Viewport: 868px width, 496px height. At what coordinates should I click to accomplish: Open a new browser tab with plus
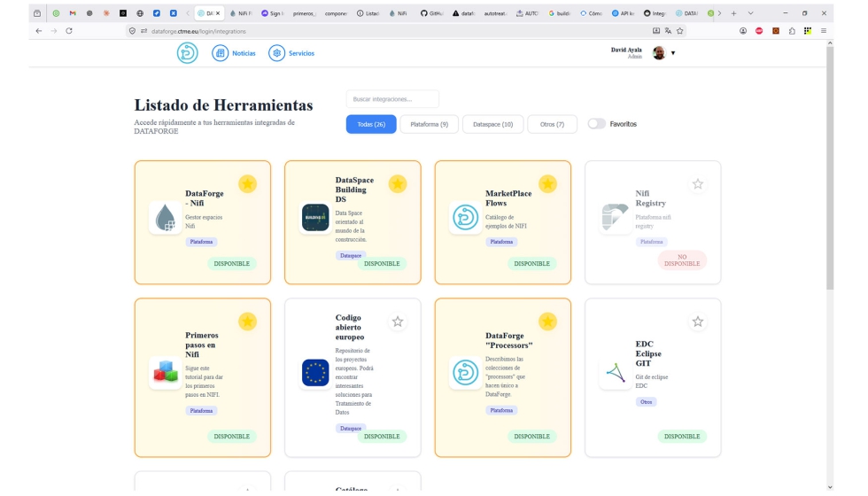733,13
